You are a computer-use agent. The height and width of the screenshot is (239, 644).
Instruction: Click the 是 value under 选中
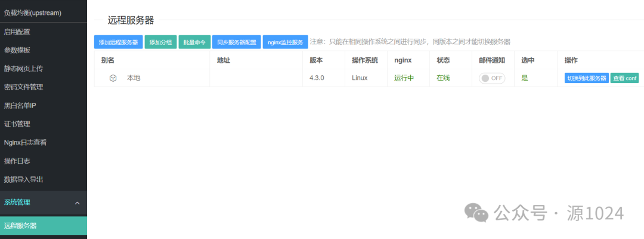[x=525, y=78]
